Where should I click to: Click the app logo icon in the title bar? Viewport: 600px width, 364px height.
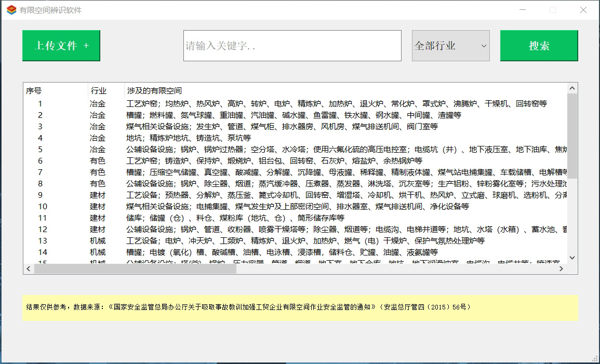coord(10,9)
